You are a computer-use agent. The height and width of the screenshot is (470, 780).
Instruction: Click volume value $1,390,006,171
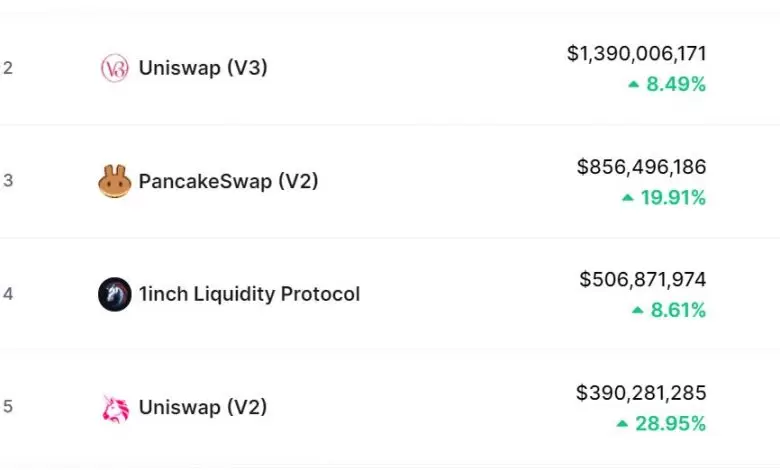[x=636, y=54]
